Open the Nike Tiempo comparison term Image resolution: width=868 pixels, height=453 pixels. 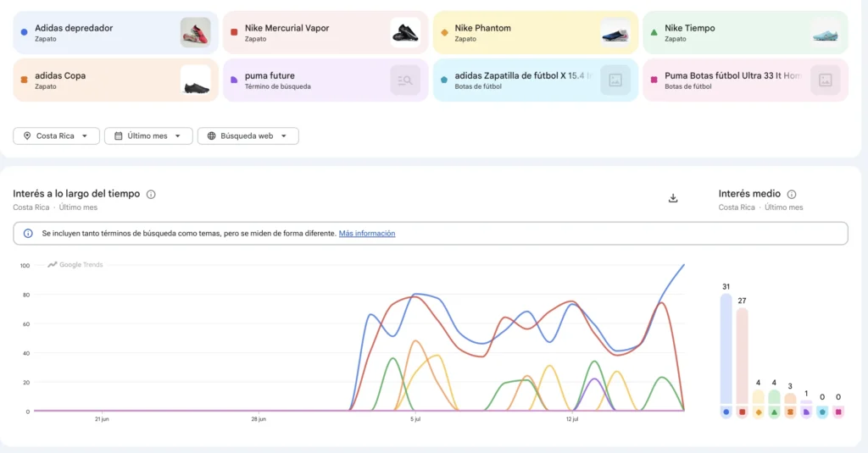tap(745, 33)
